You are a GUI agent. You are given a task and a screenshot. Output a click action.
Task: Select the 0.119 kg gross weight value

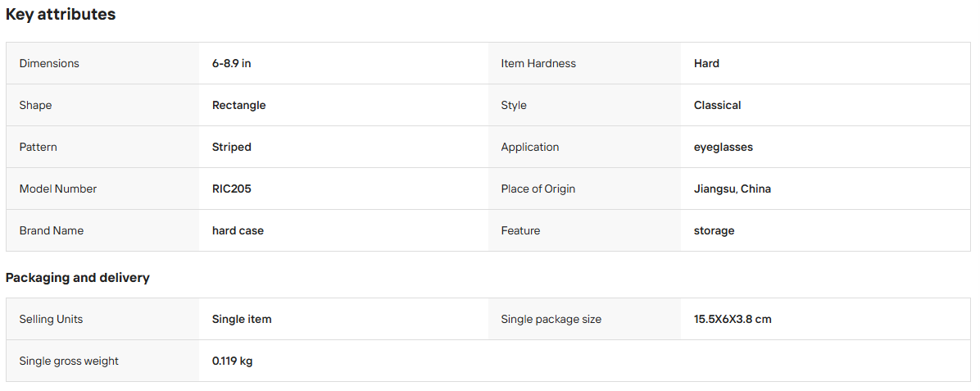click(x=233, y=361)
